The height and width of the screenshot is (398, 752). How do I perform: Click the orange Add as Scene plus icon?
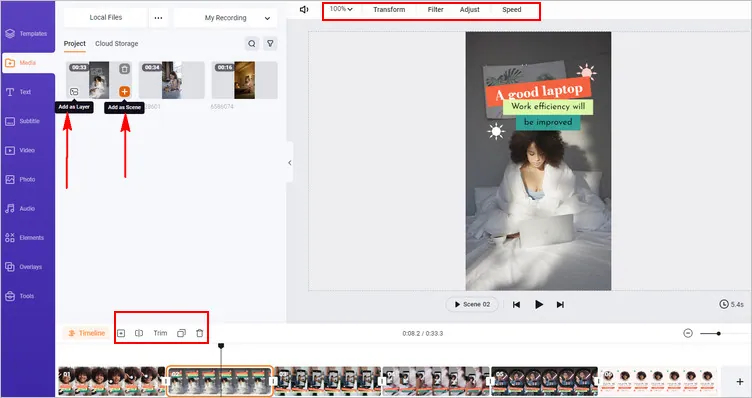124,92
